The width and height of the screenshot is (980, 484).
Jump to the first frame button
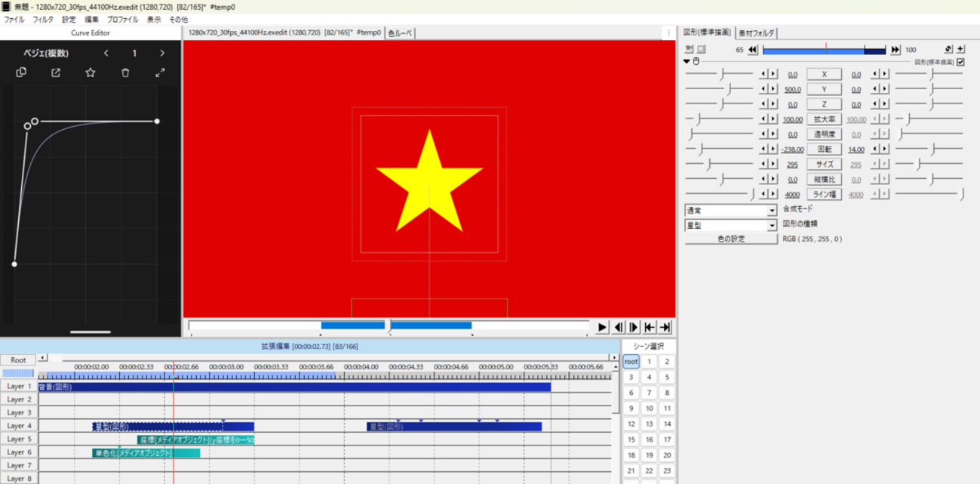click(x=650, y=327)
